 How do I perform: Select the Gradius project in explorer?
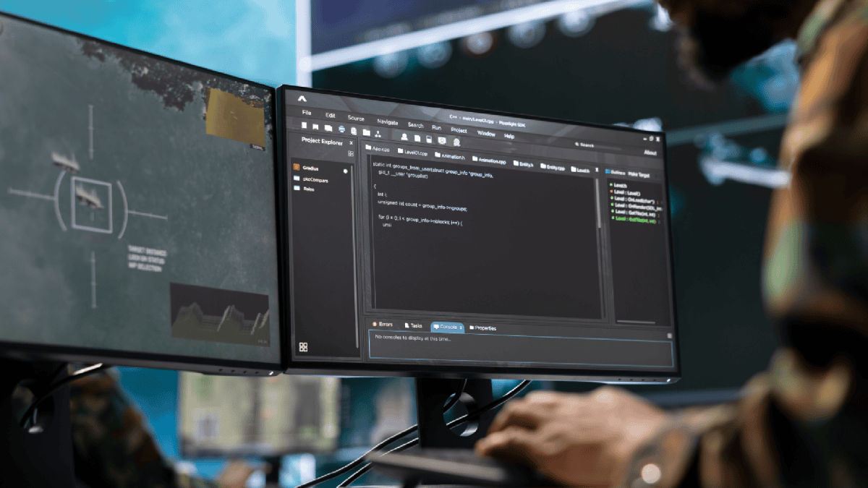click(x=310, y=168)
